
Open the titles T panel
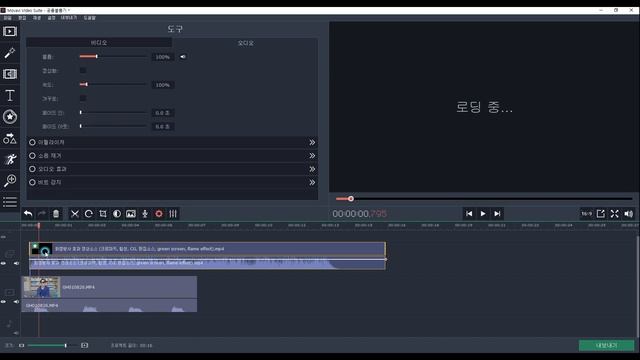tap(10, 95)
